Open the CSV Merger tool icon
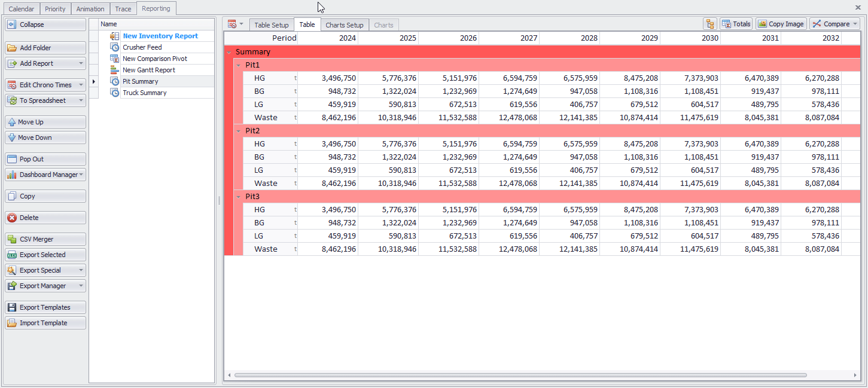 [x=12, y=239]
